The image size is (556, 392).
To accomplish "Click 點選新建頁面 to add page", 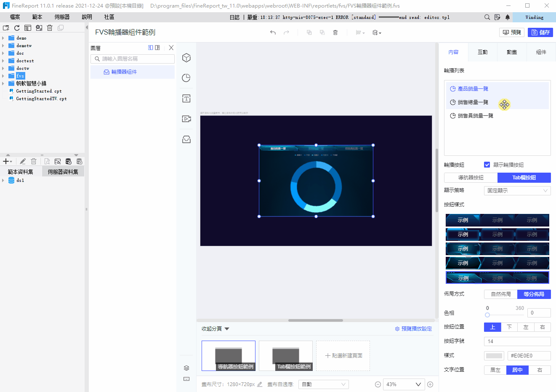I will [x=343, y=356].
